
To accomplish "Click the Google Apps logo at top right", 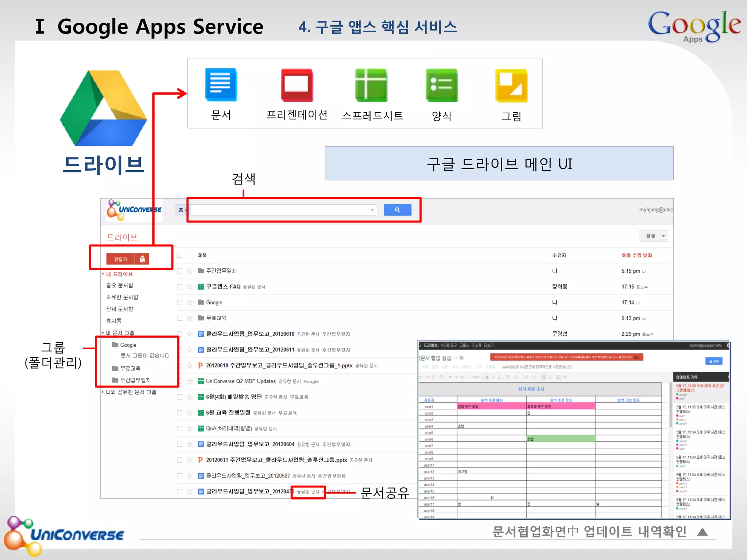I will click(694, 26).
